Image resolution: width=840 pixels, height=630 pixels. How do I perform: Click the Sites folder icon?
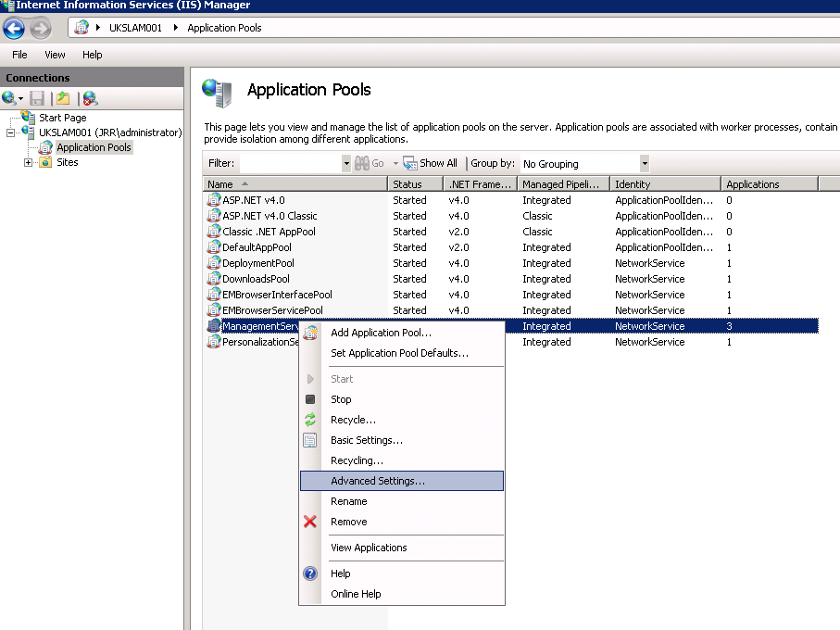tap(46, 162)
